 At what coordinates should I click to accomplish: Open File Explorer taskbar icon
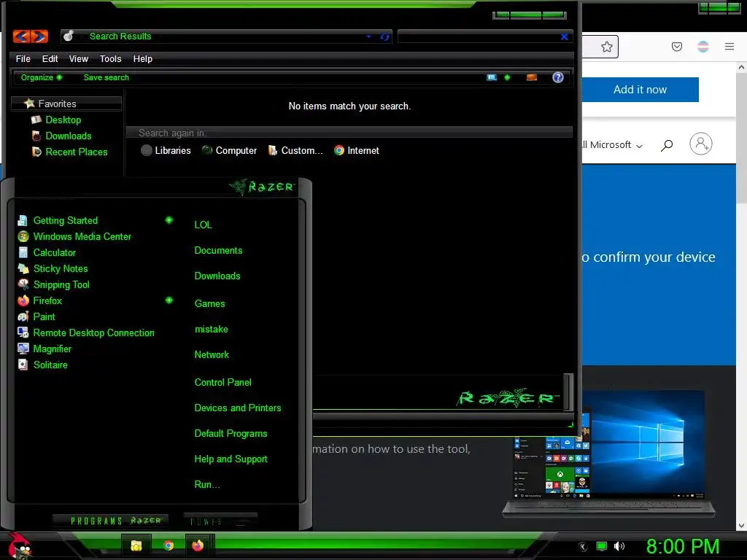136,545
